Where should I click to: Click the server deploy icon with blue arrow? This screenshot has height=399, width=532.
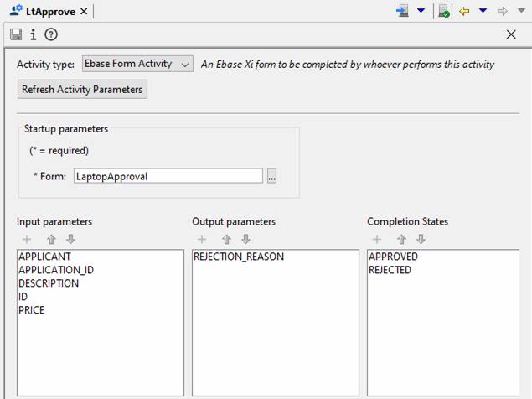click(x=403, y=11)
